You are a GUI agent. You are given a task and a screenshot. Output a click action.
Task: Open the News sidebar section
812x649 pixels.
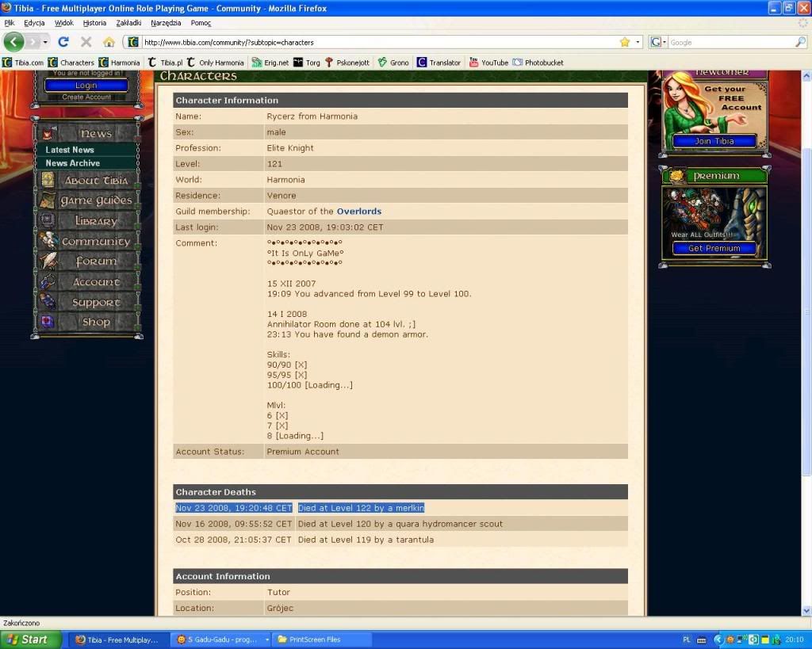(86, 133)
